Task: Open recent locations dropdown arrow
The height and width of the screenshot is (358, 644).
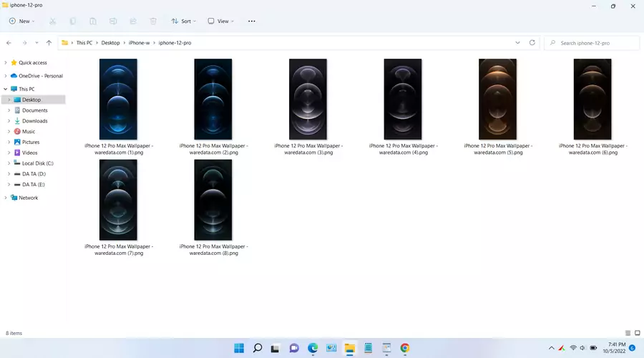Action: [x=36, y=43]
